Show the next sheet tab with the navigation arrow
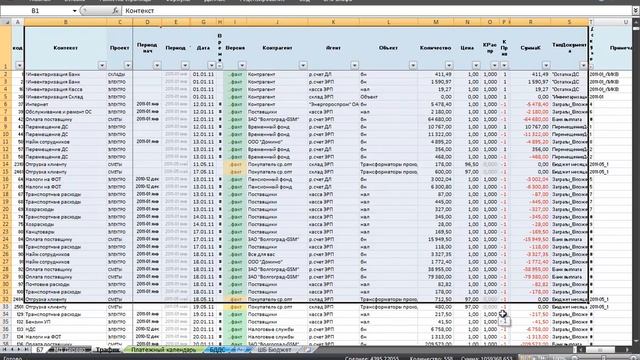This screenshot has height=360, width=640. 19,350
